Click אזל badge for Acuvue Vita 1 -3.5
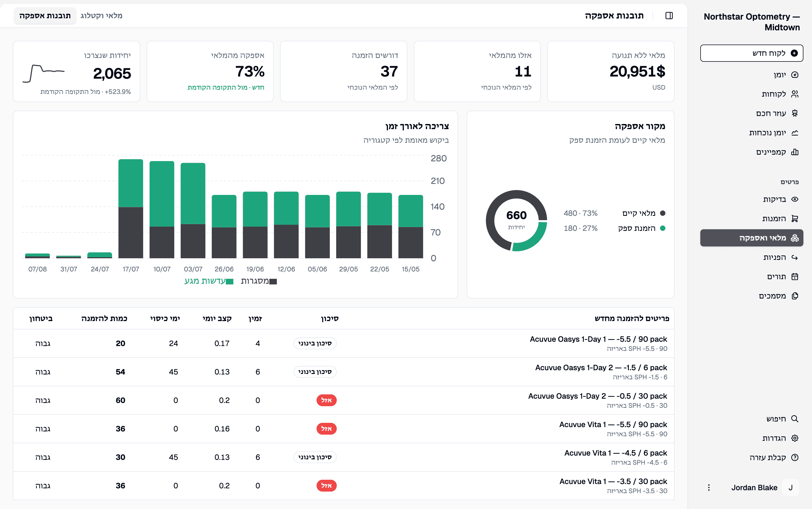This screenshot has height=509, width=812. click(x=326, y=486)
